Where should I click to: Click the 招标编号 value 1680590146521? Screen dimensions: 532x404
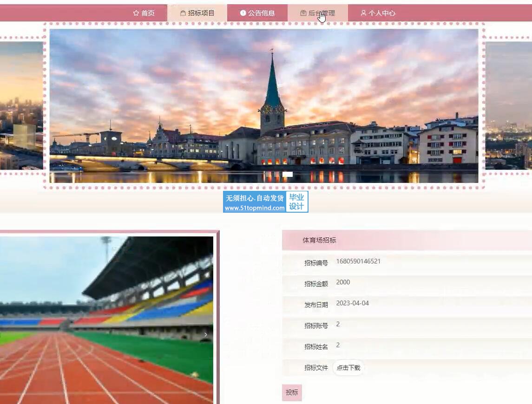tap(358, 261)
